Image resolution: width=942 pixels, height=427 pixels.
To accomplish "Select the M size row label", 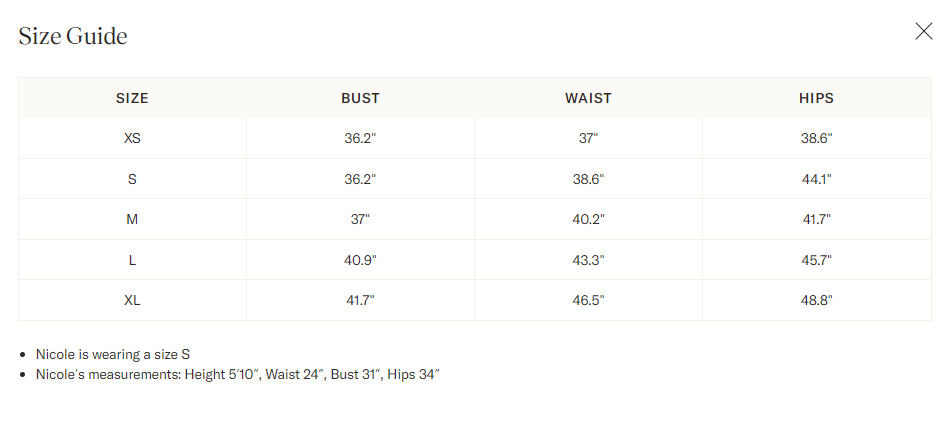I will pyautogui.click(x=132, y=219).
